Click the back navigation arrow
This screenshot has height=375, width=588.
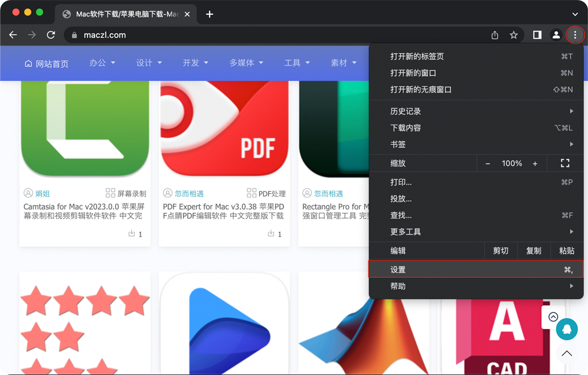click(13, 35)
